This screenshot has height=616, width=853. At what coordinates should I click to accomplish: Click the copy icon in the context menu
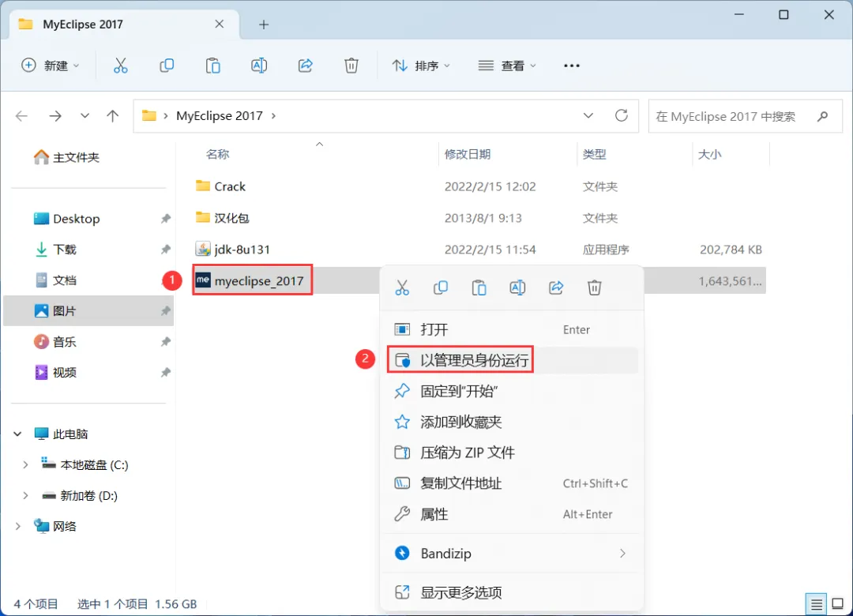coord(441,287)
